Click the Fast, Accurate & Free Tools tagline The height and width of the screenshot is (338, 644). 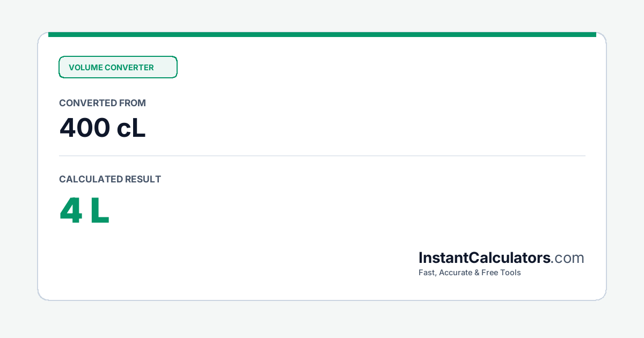470,273
